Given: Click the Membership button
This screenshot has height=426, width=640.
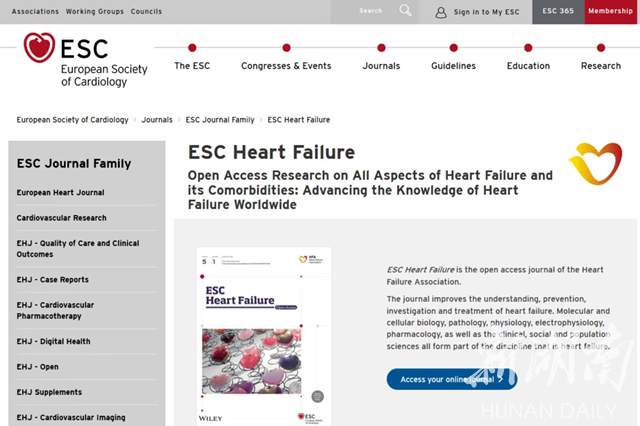Looking at the screenshot, I should point(610,11).
